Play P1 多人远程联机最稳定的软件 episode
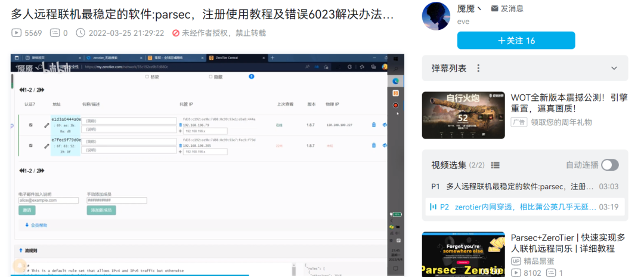This screenshot has height=277, width=644. pyautogui.click(x=525, y=187)
